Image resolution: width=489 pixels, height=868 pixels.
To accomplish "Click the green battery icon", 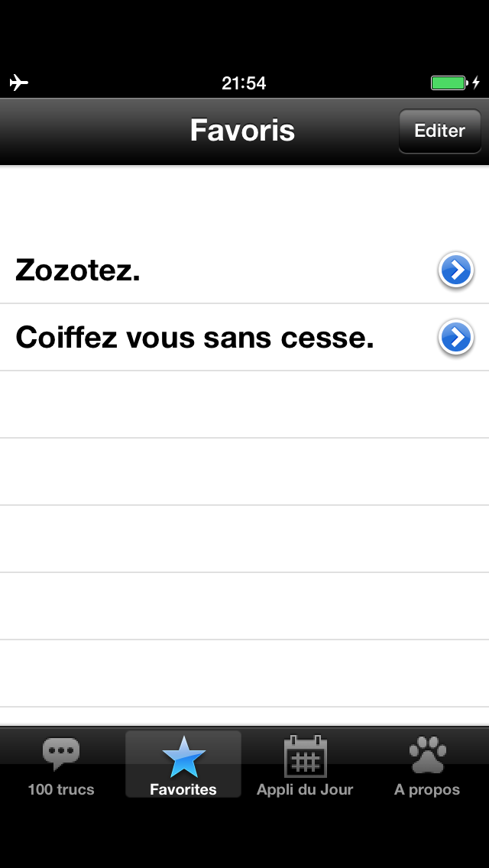I will (x=449, y=83).
